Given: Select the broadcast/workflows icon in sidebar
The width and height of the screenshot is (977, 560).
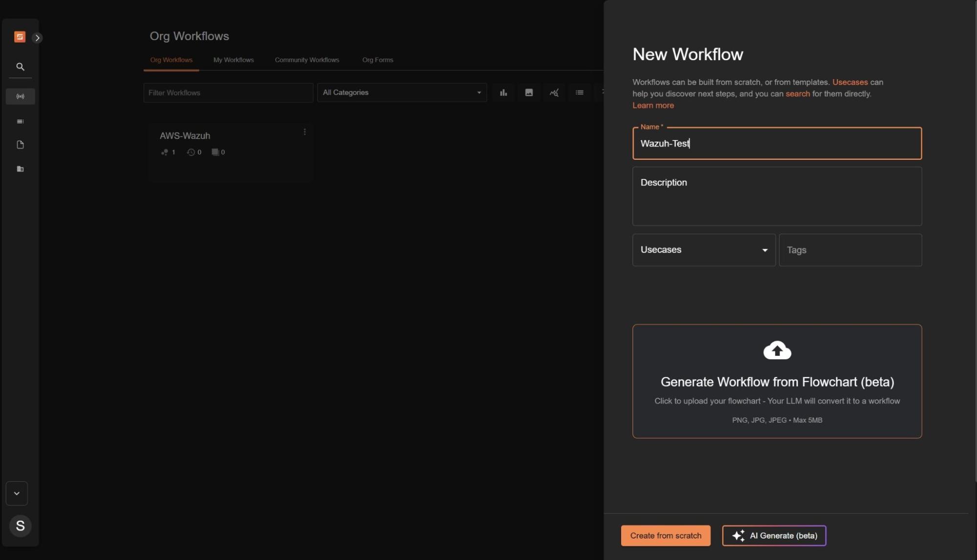Looking at the screenshot, I should tap(20, 96).
